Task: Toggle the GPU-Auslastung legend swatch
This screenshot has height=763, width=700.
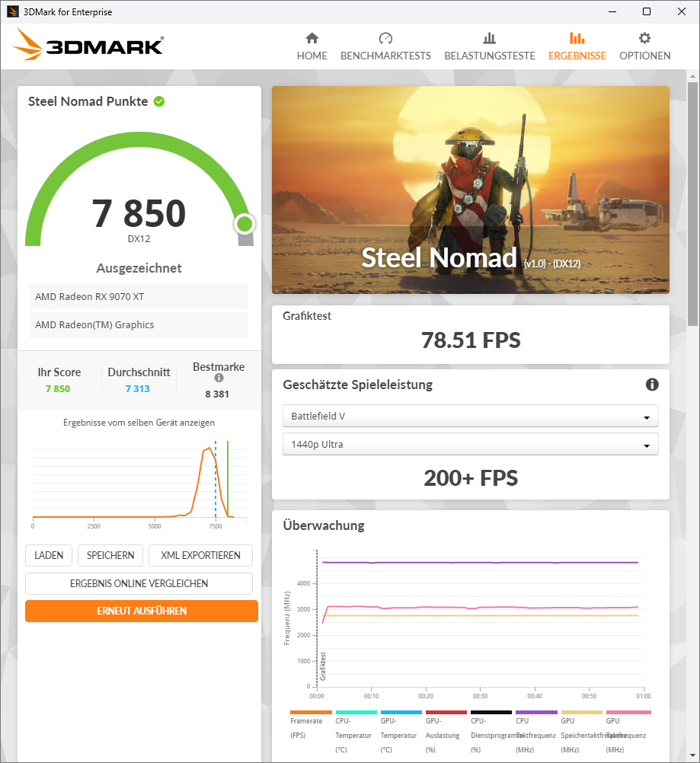Action: tap(446, 713)
